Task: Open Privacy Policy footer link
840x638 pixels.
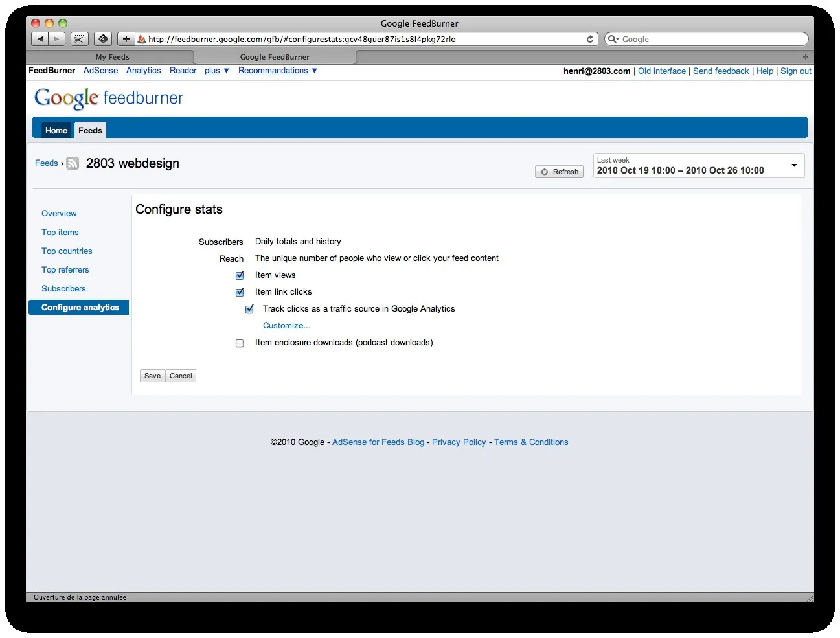Action: click(459, 442)
